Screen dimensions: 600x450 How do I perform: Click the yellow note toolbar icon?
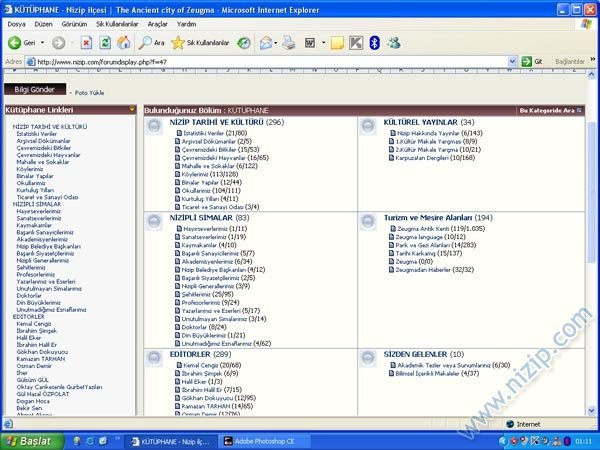pos(337,43)
